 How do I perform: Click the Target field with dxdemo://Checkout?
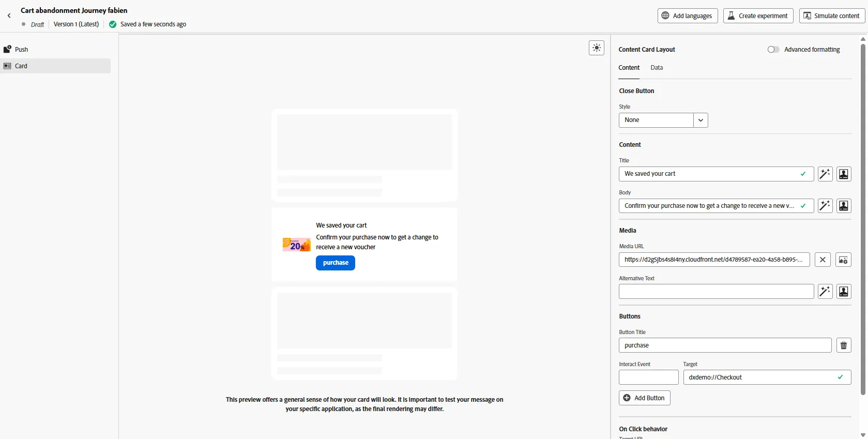click(767, 377)
